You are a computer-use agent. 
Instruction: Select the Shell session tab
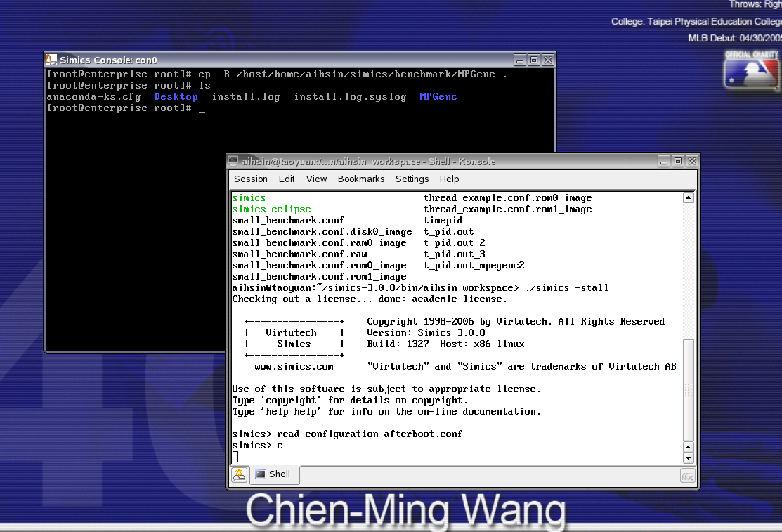pos(274,474)
